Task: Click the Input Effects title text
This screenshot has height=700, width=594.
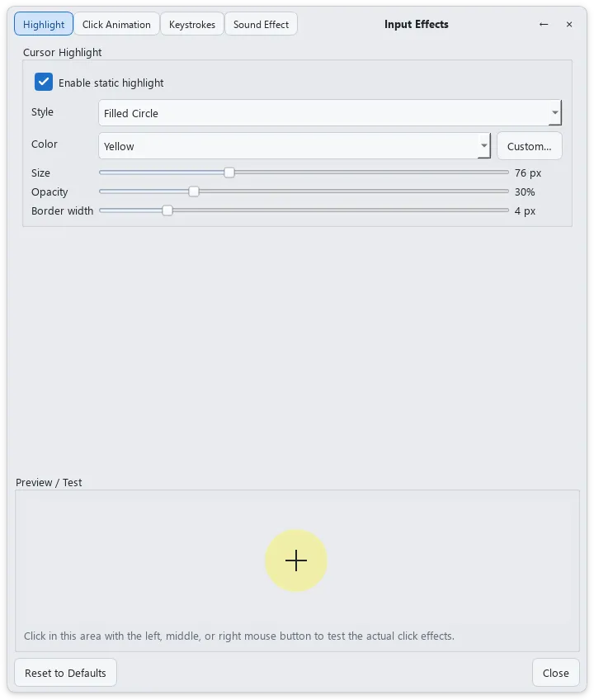Action: pyautogui.click(x=417, y=24)
